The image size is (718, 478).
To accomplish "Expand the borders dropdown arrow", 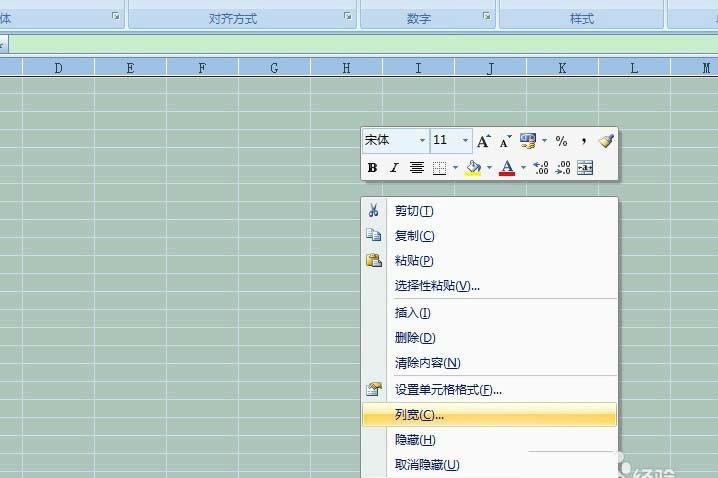I will click(x=455, y=168).
